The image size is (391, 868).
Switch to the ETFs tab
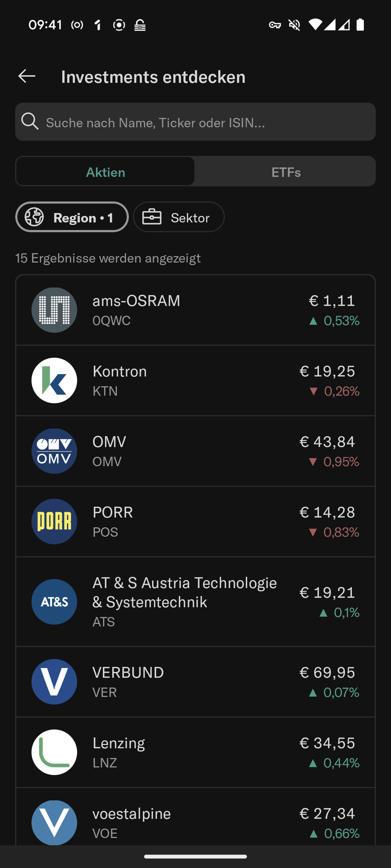[286, 172]
